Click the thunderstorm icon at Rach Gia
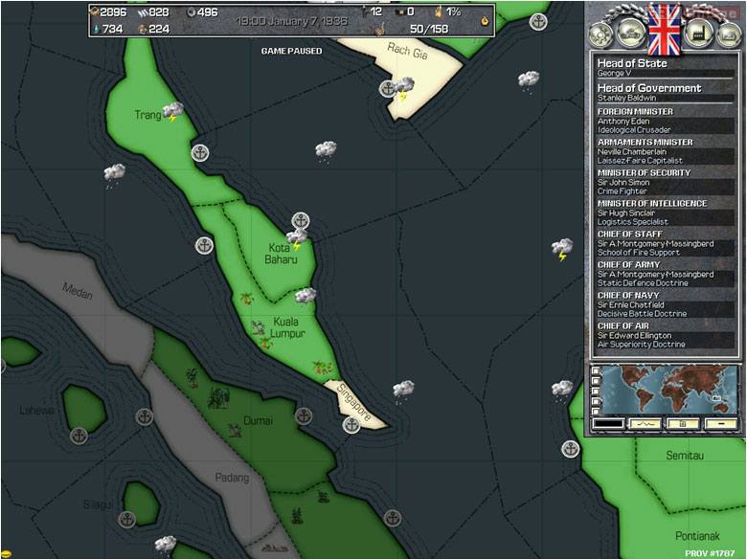This screenshot has width=747, height=560. point(405,89)
